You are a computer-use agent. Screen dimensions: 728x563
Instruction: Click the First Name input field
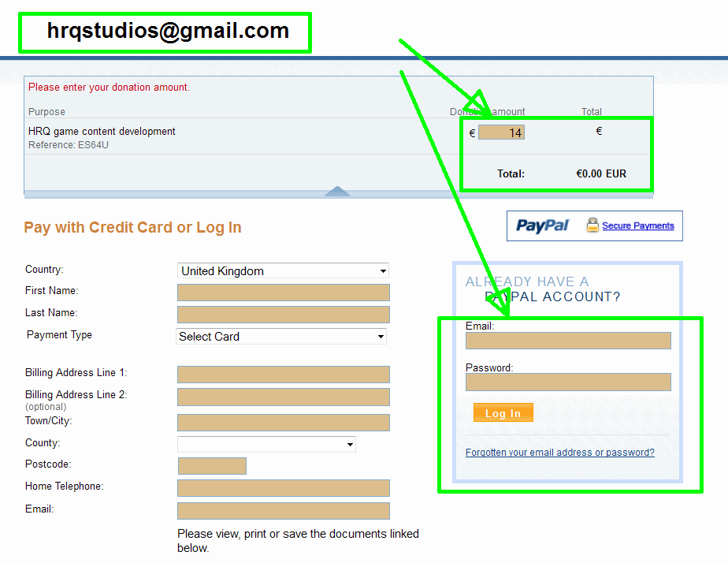pyautogui.click(x=283, y=293)
